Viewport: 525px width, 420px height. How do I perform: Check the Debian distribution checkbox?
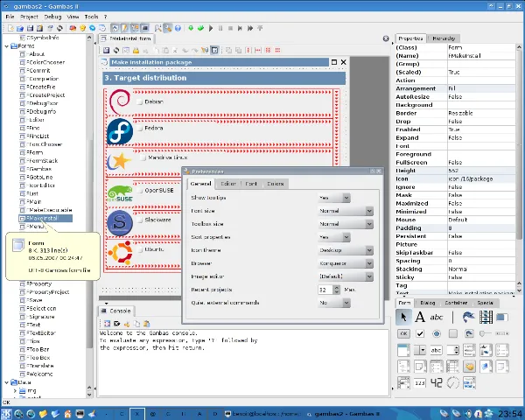(140, 102)
